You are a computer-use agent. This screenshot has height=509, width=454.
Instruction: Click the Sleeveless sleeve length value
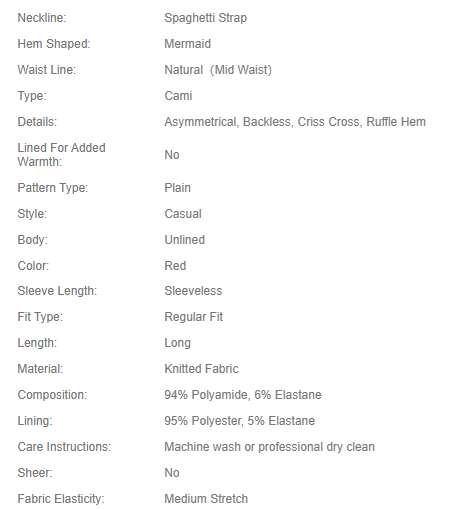tap(193, 291)
